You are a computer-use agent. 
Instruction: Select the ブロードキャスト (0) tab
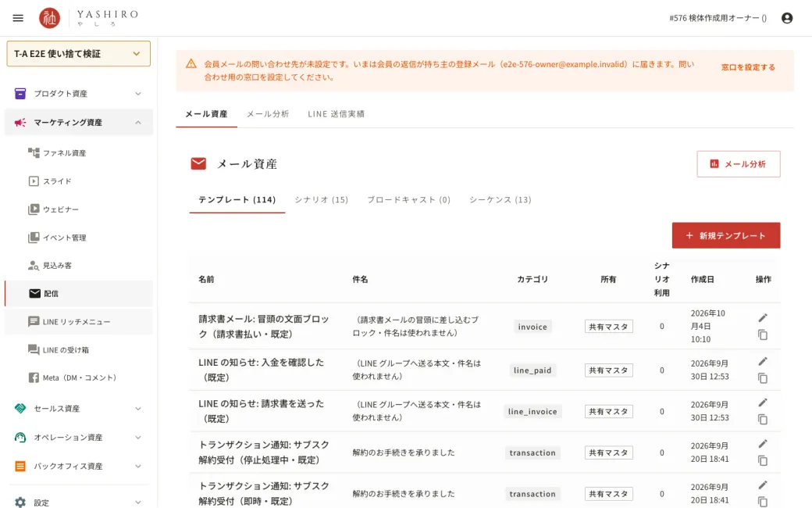coord(408,199)
